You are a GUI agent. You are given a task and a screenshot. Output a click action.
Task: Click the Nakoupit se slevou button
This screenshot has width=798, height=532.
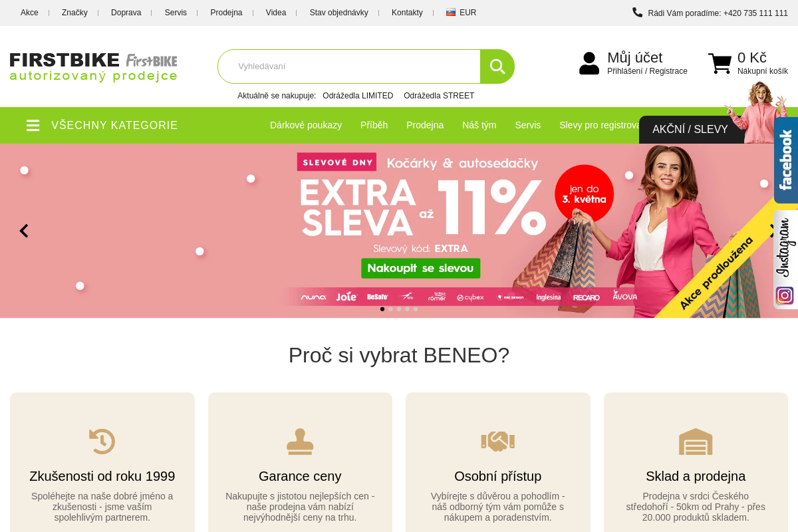pos(421,268)
